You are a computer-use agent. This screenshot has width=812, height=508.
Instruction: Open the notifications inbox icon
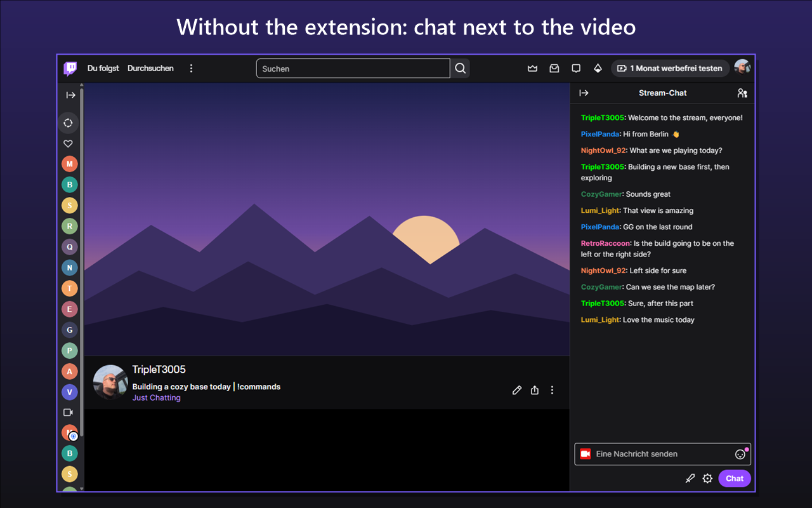click(x=554, y=69)
